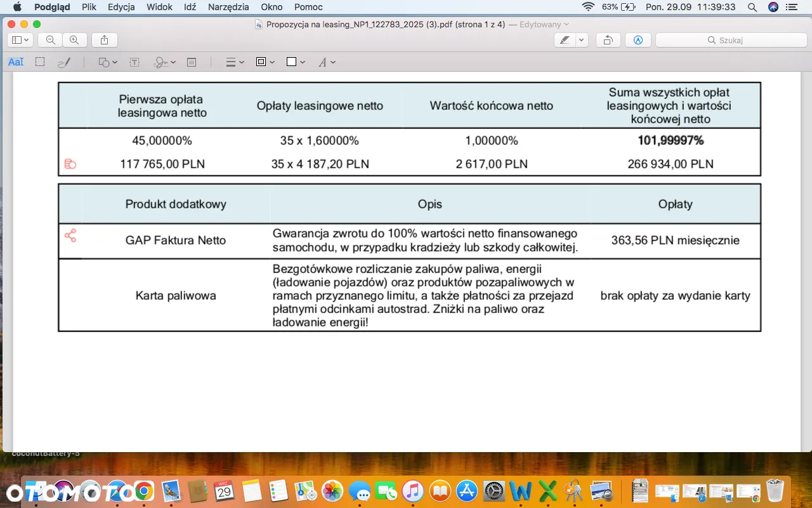Insert a Text box annotation
This screenshot has width=812, height=508.
pos(134,62)
